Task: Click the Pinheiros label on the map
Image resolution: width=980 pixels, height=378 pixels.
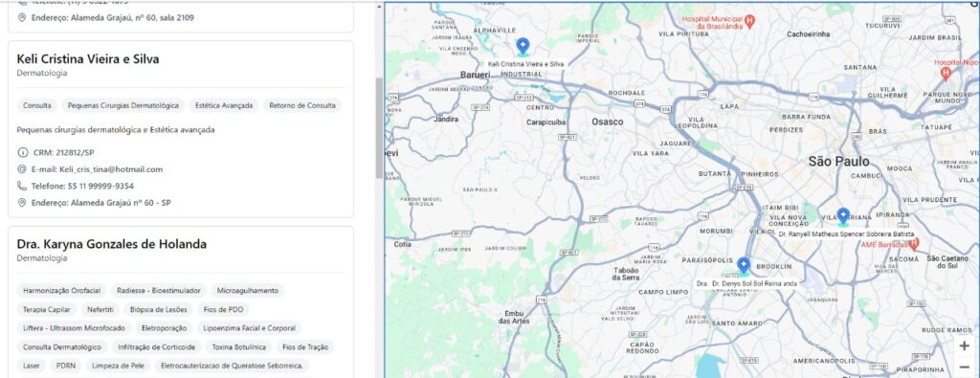Action: [x=760, y=174]
